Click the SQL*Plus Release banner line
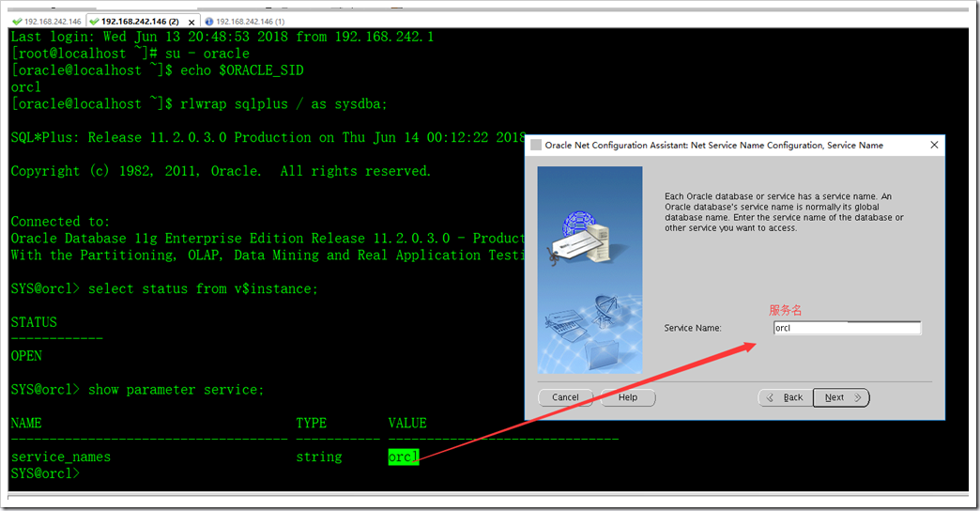This screenshot has width=980, height=511. (268, 137)
